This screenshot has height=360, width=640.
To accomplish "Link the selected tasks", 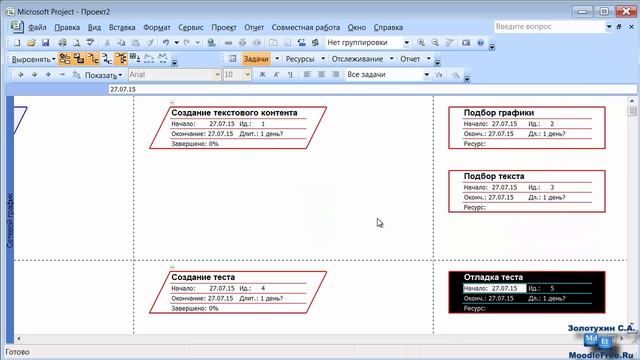I will pyautogui.click(x=228, y=42).
